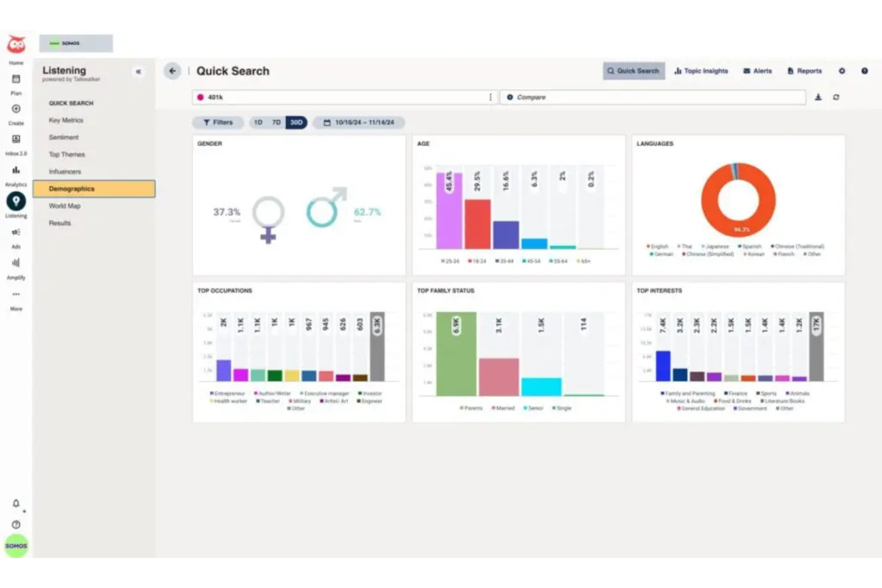This screenshot has width=882, height=588.
Task: Click the 6.9K green Parents bar
Action: pyautogui.click(x=456, y=354)
